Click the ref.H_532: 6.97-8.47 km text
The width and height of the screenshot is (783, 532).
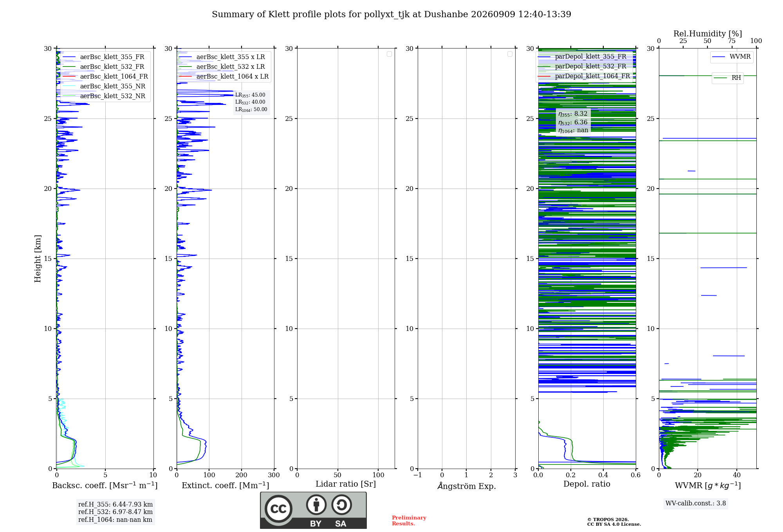tap(115, 512)
